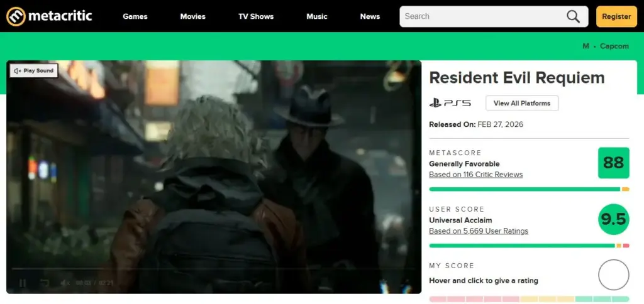
Task: Click the video timestamp 00:03 / 02:21
Action: click(94, 283)
